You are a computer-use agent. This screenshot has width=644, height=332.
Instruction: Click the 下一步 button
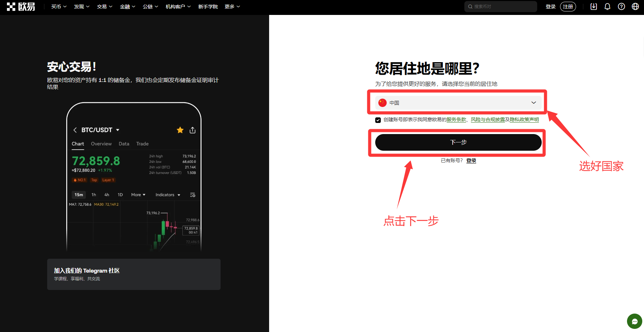pyautogui.click(x=458, y=142)
